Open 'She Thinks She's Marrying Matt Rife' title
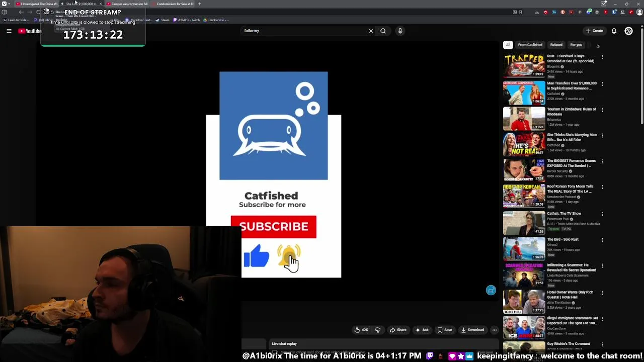This screenshot has height=362, width=644. click(x=572, y=137)
